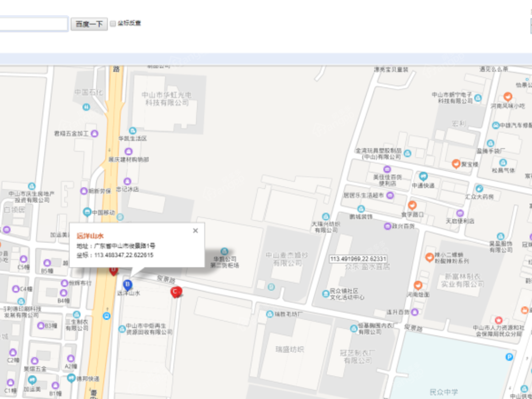This screenshot has height=399, width=532.
Task: Click the 中山市人力资源和社会保障局 star icon
Action: [x=498, y=320]
